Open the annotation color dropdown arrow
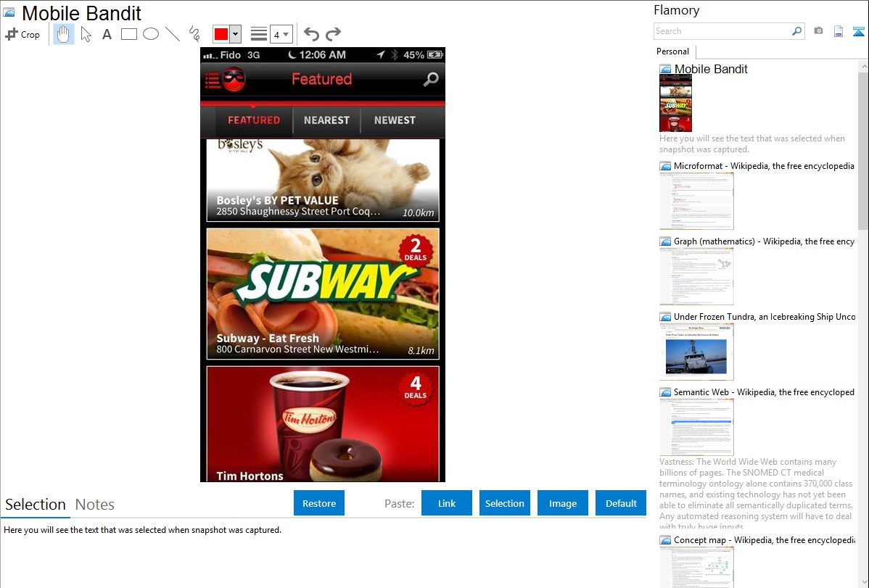869x588 pixels. [x=236, y=34]
